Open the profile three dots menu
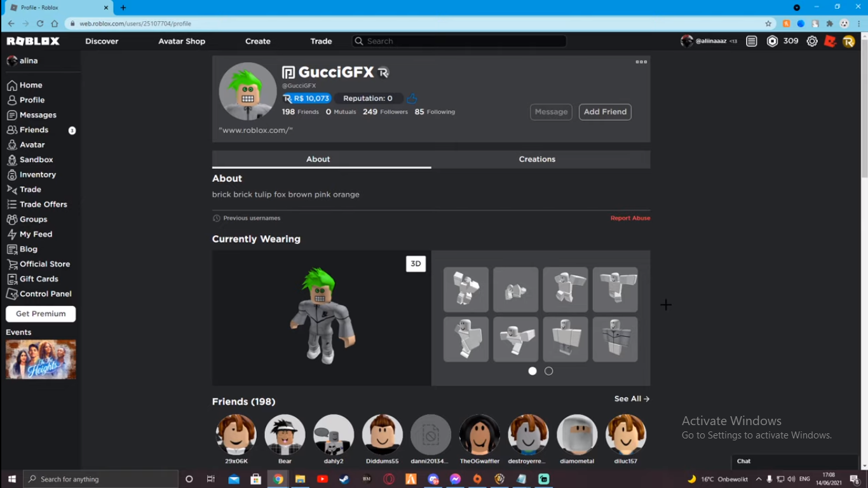 641,62
